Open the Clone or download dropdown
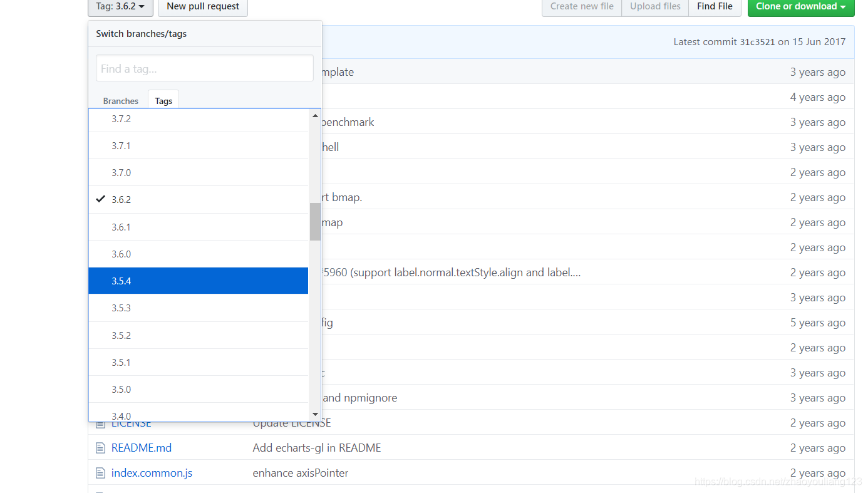868x493 pixels. 801,7
